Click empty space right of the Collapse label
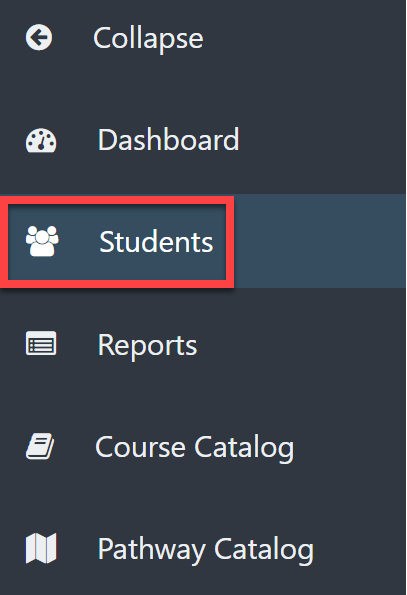 (305, 38)
